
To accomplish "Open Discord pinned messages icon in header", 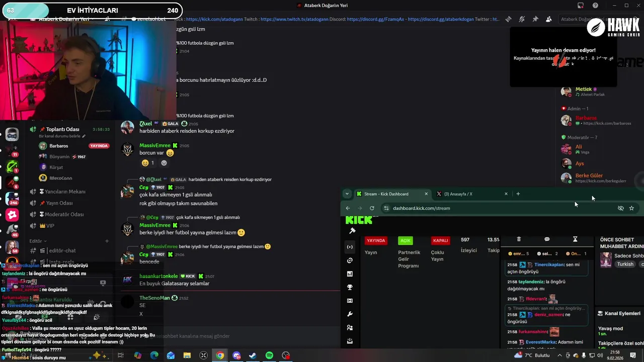I will coord(535,19).
